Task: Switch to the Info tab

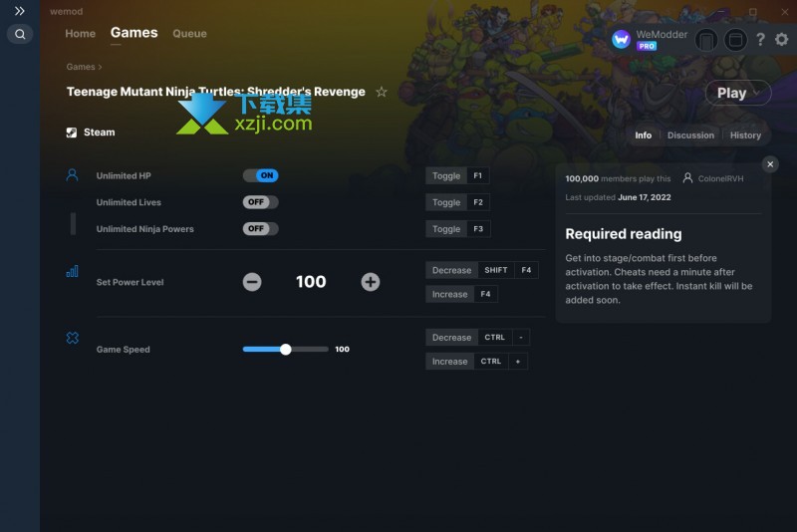Action: pyautogui.click(x=643, y=135)
